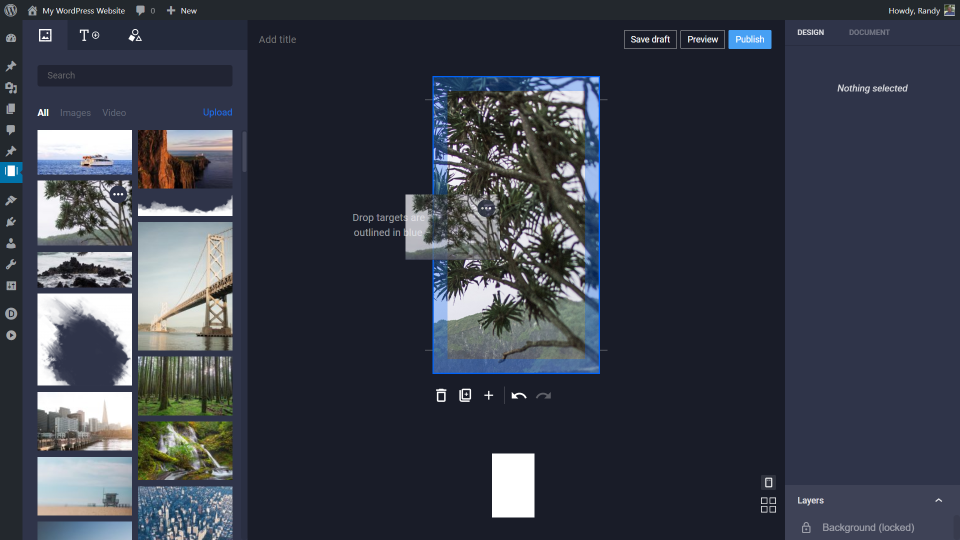The height and width of the screenshot is (540, 960).
Task: Select the orange cliff image thumbnail
Action: click(x=185, y=159)
